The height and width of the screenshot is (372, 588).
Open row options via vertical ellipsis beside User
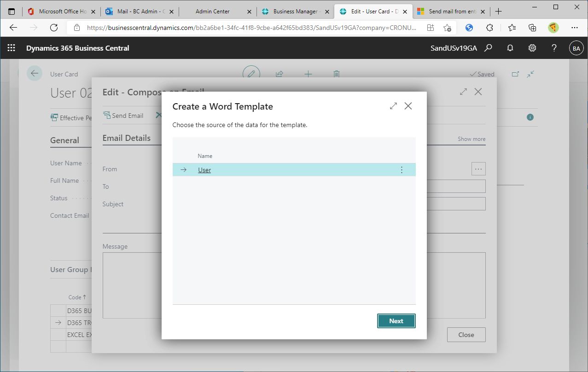(402, 169)
